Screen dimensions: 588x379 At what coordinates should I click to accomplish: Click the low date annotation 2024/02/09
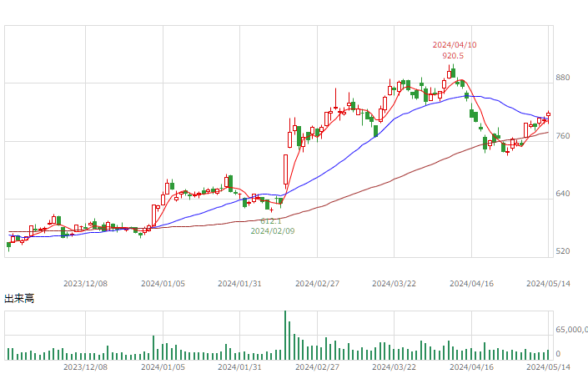273,231
